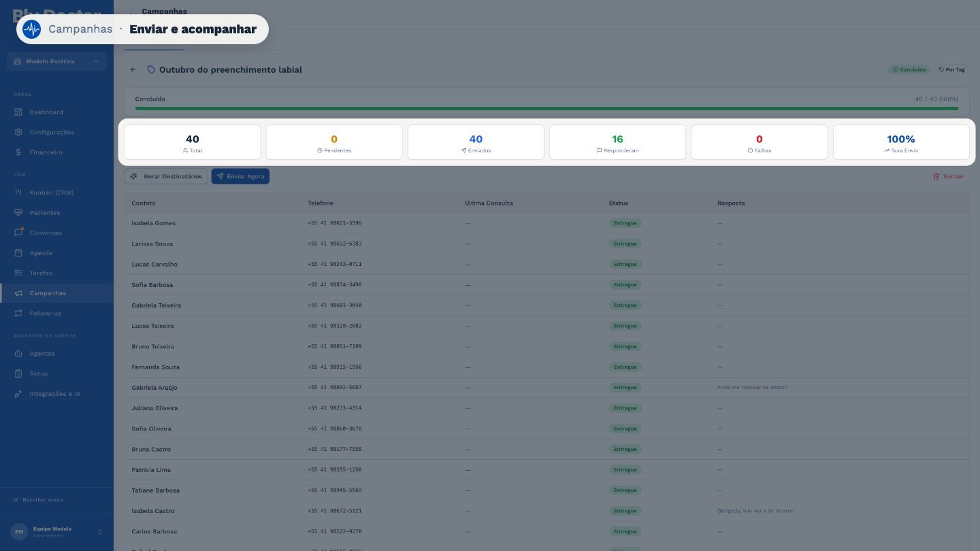Click the reply 'Pode me mandar as datas?'
The image size is (980, 551).
coord(752,388)
